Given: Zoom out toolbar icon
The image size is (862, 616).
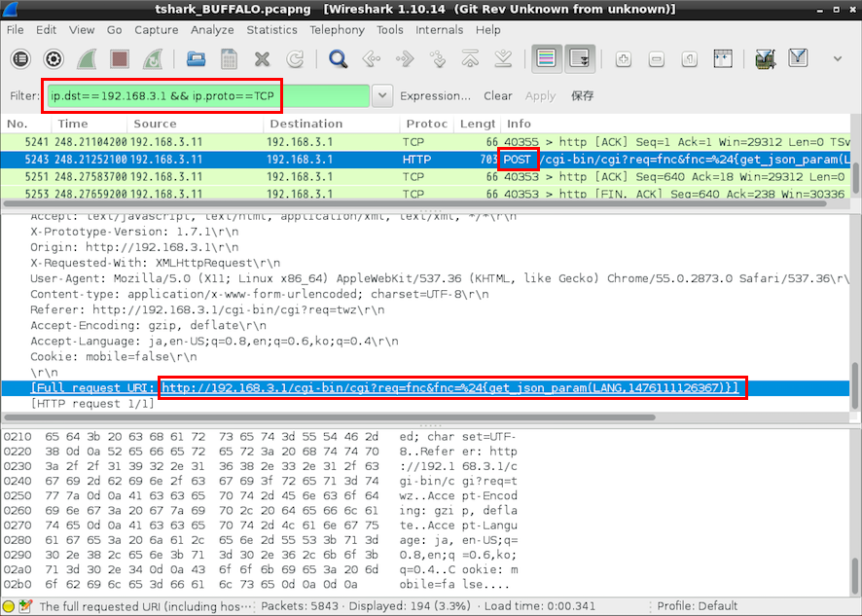Looking at the screenshot, I should (657, 58).
